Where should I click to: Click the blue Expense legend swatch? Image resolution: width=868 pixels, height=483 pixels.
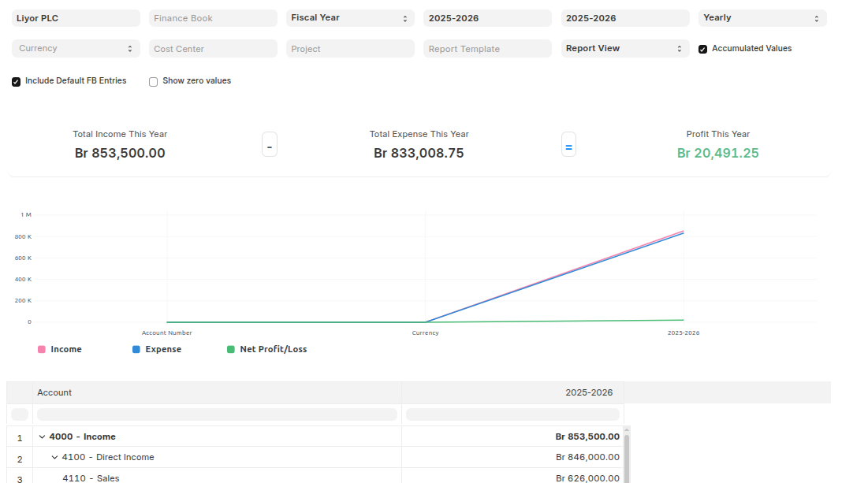tap(136, 349)
